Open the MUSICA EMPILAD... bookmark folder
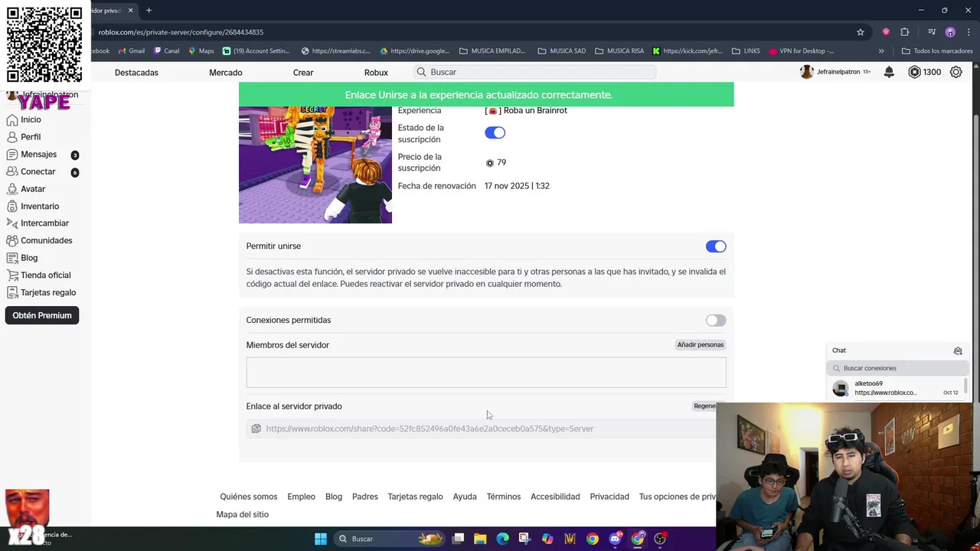This screenshot has height=551, width=980. point(492,51)
